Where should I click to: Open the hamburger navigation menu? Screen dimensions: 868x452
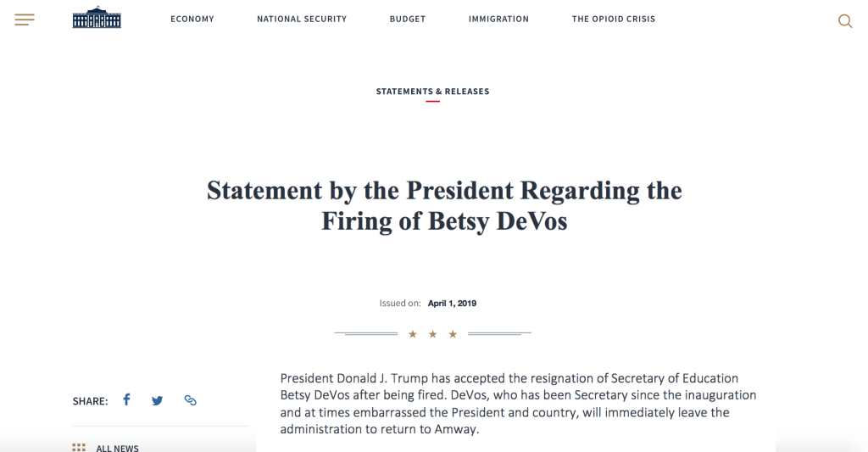pyautogui.click(x=25, y=20)
